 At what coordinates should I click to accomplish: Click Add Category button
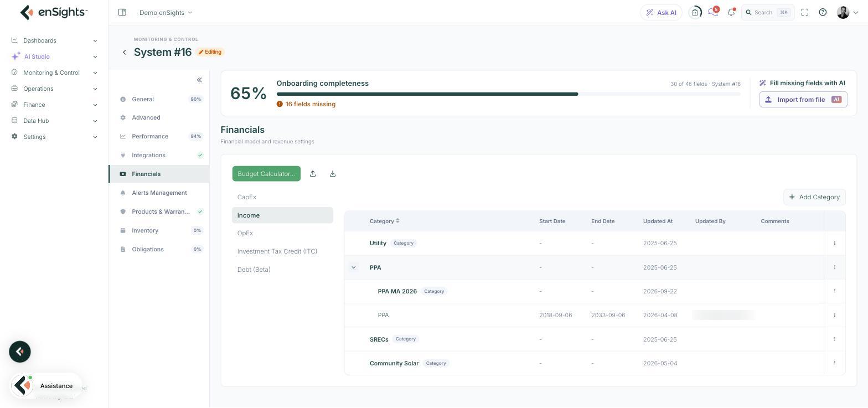(x=814, y=197)
